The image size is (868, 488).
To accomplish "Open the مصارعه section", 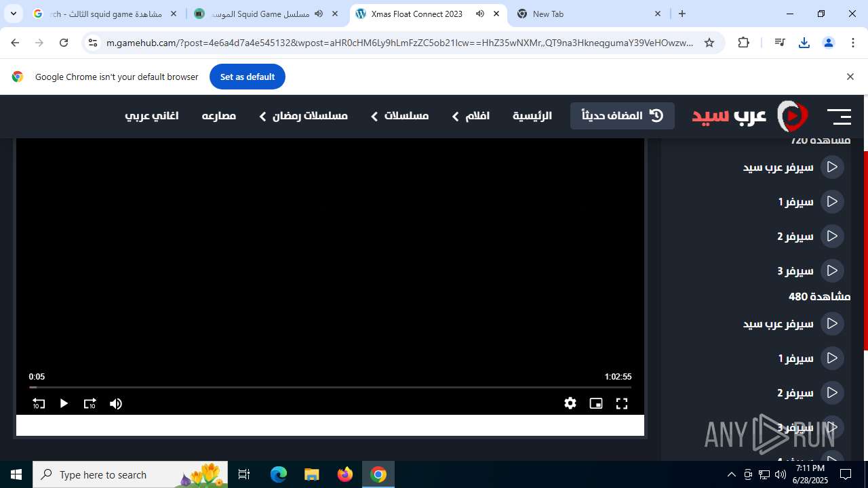I will coord(219,116).
